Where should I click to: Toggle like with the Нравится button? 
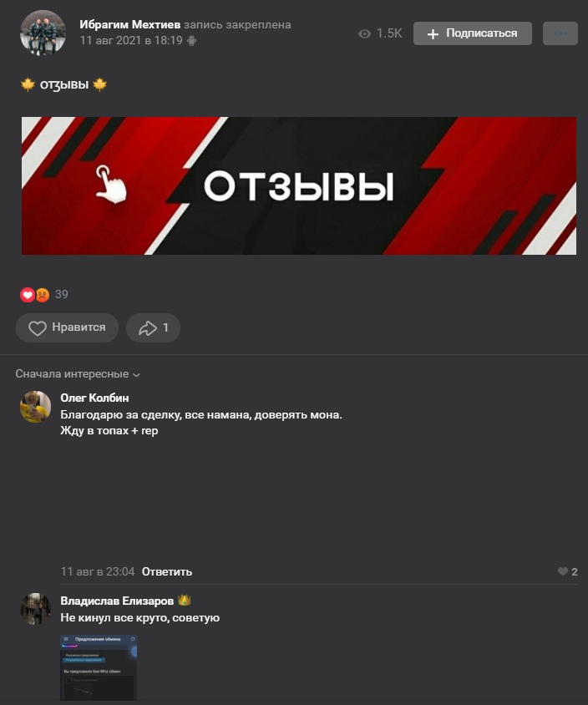[67, 327]
